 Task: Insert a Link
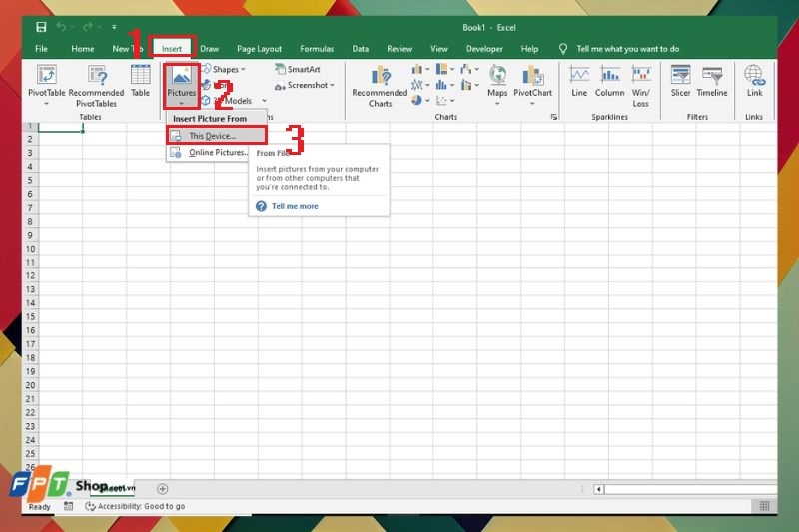click(754, 81)
